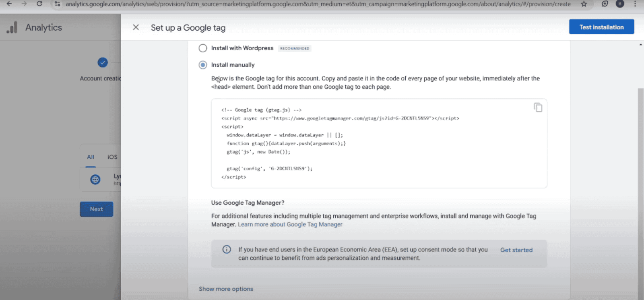The height and width of the screenshot is (300, 644).
Task: Click the browser back arrow
Action: pos(9,4)
